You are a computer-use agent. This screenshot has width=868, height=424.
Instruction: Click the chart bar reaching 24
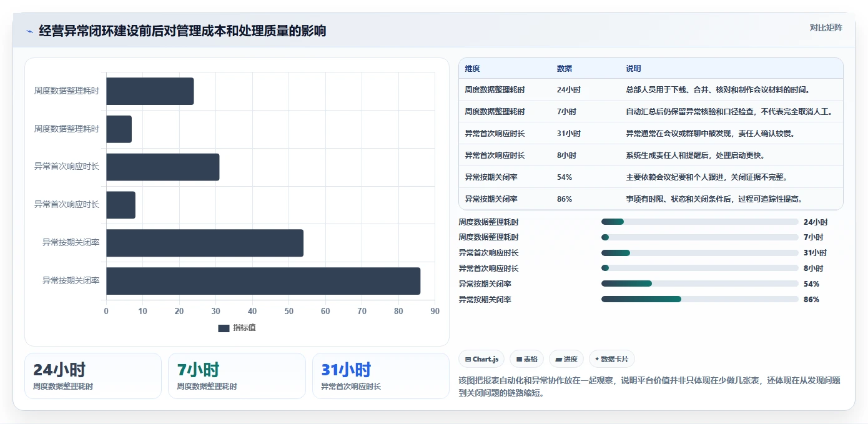150,91
